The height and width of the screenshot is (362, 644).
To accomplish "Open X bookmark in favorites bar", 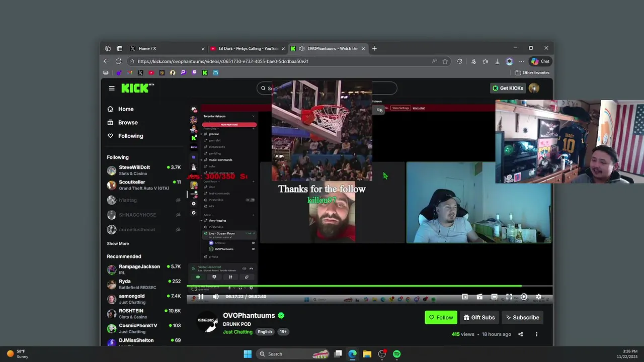I will (x=140, y=73).
